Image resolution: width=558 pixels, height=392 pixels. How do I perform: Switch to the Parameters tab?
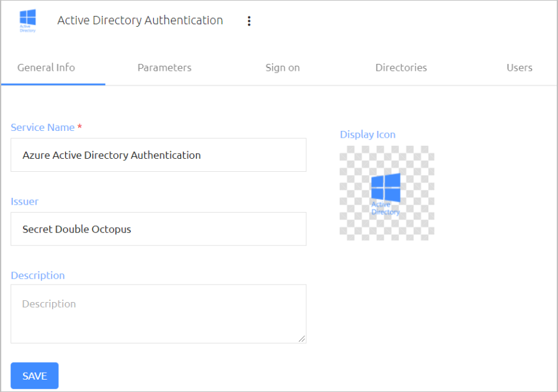click(164, 68)
